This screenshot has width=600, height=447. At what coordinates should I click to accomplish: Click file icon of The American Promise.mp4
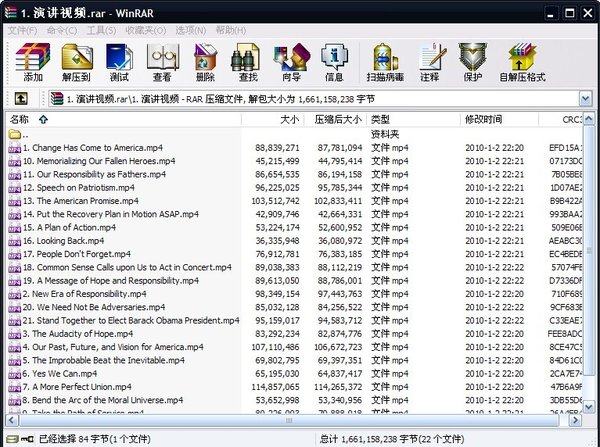pos(15,201)
